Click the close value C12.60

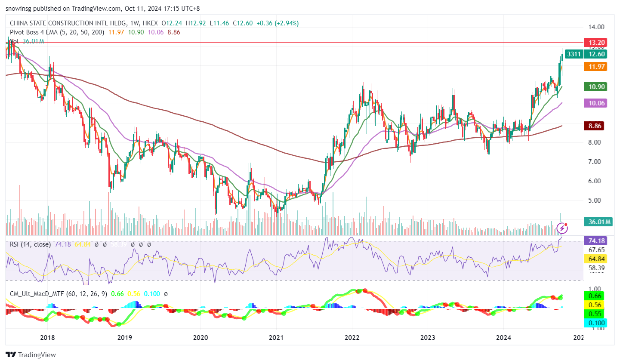tap(243, 23)
